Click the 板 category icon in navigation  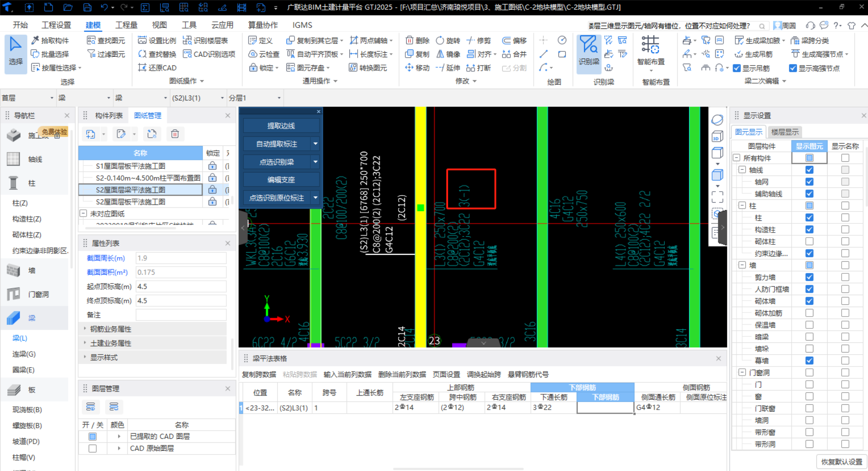[14, 390]
